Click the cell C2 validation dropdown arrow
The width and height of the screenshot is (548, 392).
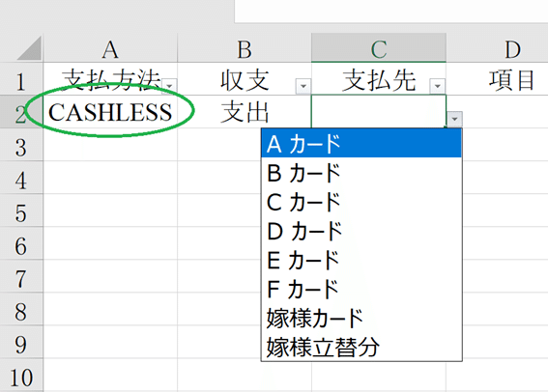454,119
